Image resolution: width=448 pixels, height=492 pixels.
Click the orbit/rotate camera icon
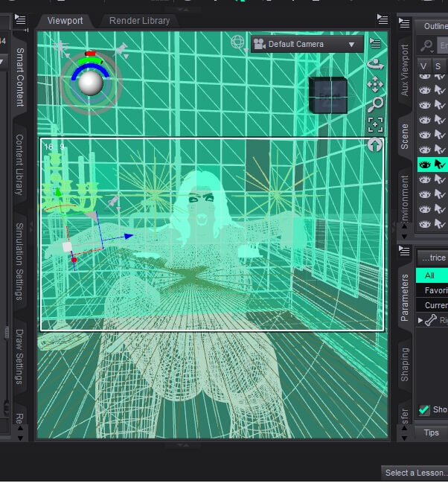point(375,64)
